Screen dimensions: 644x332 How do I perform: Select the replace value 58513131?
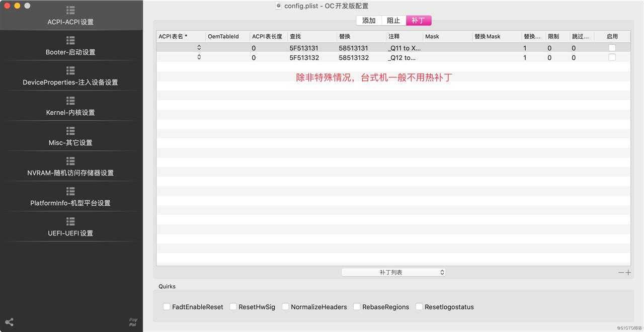point(353,48)
